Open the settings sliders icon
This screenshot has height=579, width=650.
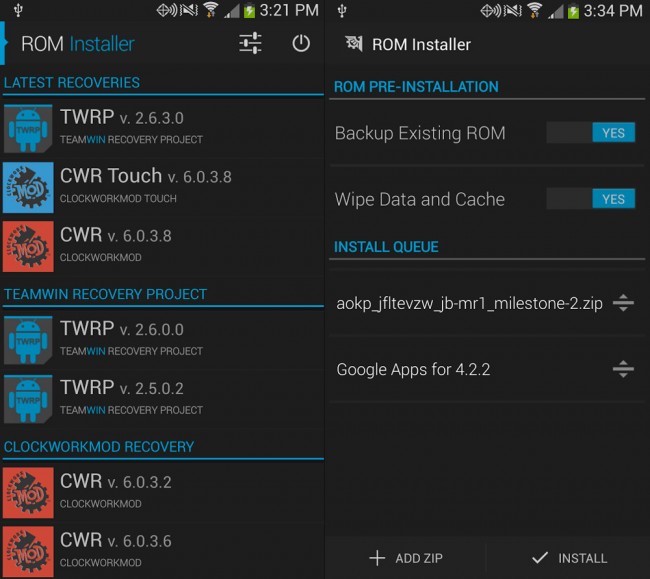tap(250, 43)
